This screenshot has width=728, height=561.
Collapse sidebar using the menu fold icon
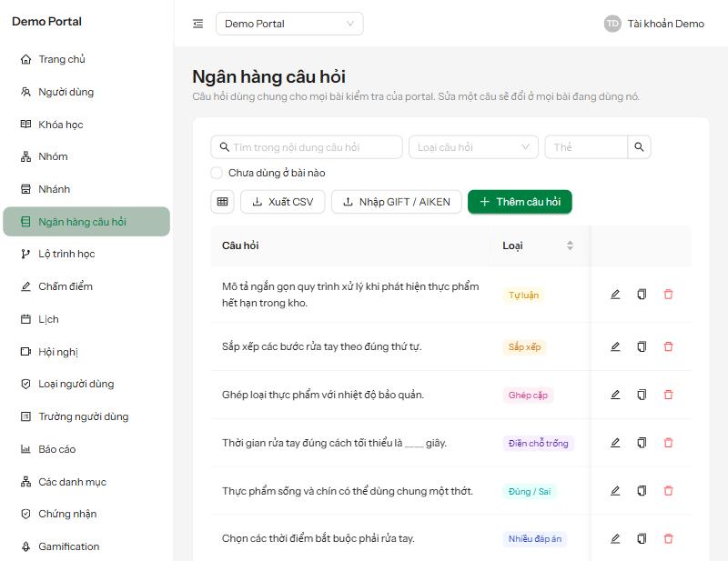tap(198, 24)
